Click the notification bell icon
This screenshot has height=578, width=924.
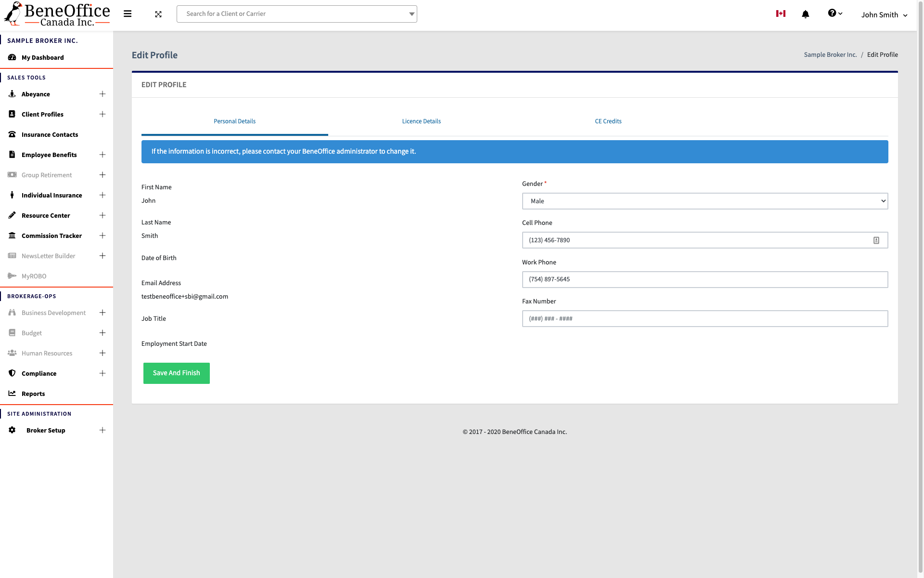805,14
